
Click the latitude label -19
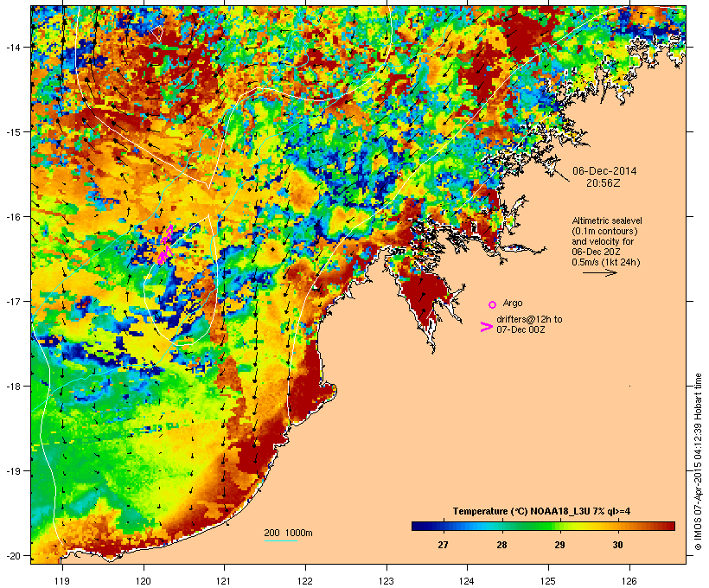tap(12, 470)
